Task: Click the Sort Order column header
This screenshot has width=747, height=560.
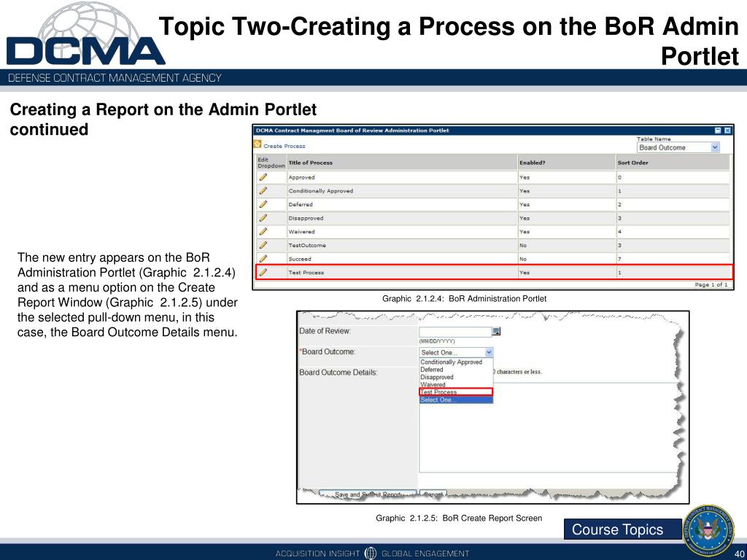Action: (632, 163)
